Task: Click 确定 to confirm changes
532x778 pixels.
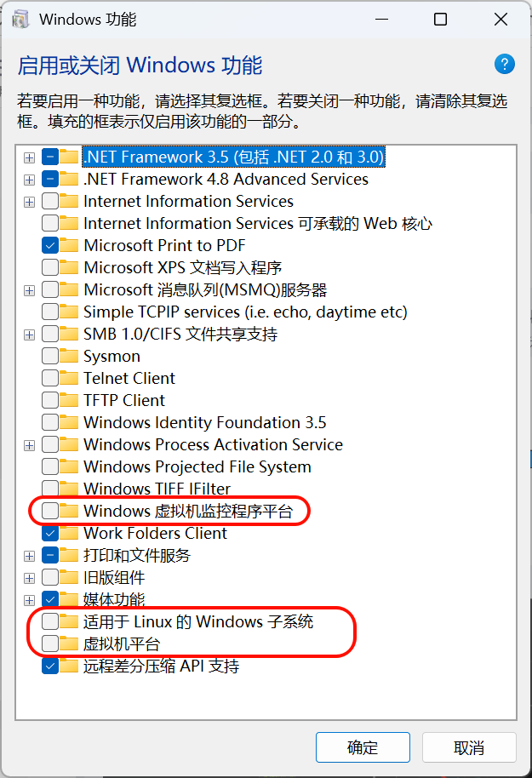Action: pos(363,747)
